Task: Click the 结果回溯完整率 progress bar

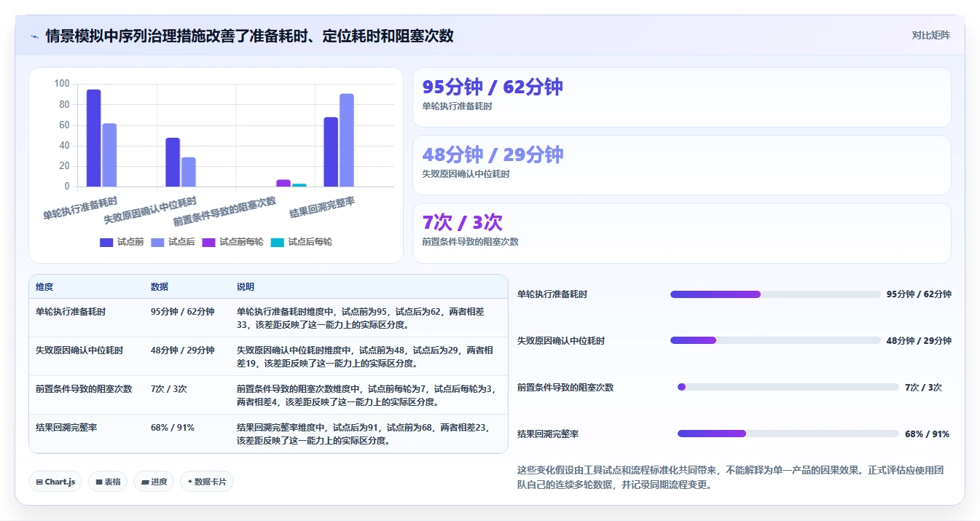Action: [788, 434]
